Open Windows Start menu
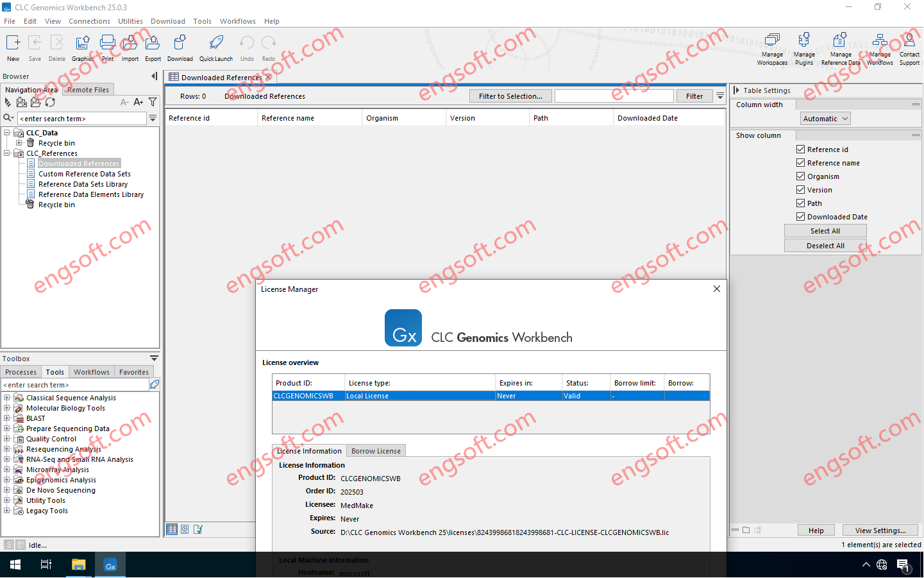The height and width of the screenshot is (578, 924). 15,565
